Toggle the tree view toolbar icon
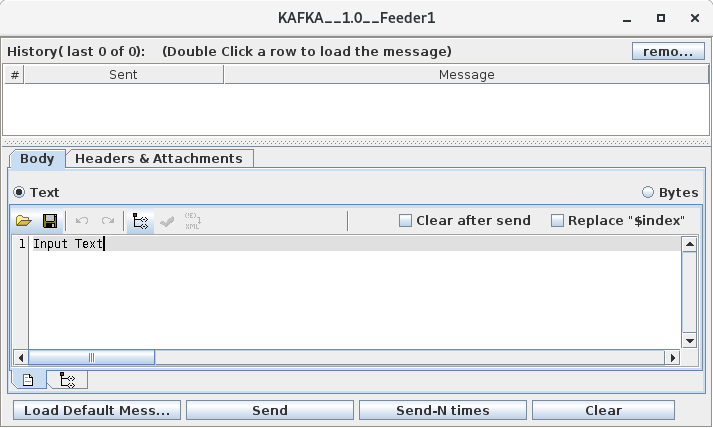 click(x=140, y=222)
